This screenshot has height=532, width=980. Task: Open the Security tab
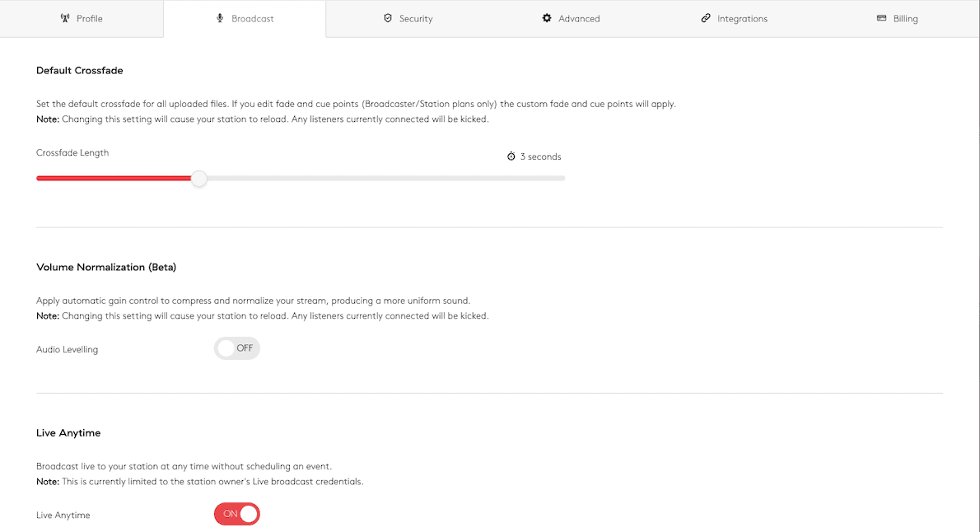(416, 19)
